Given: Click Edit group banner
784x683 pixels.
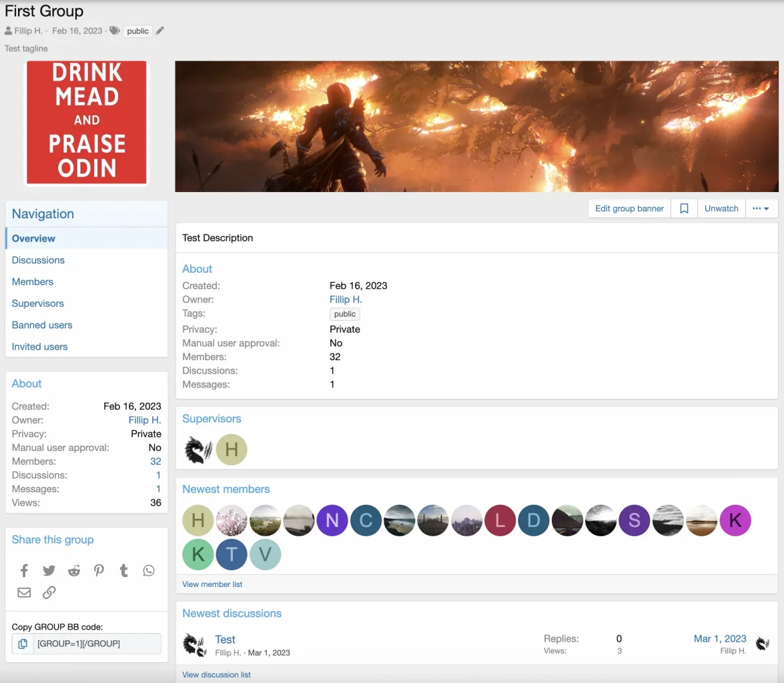Looking at the screenshot, I should tap(629, 208).
